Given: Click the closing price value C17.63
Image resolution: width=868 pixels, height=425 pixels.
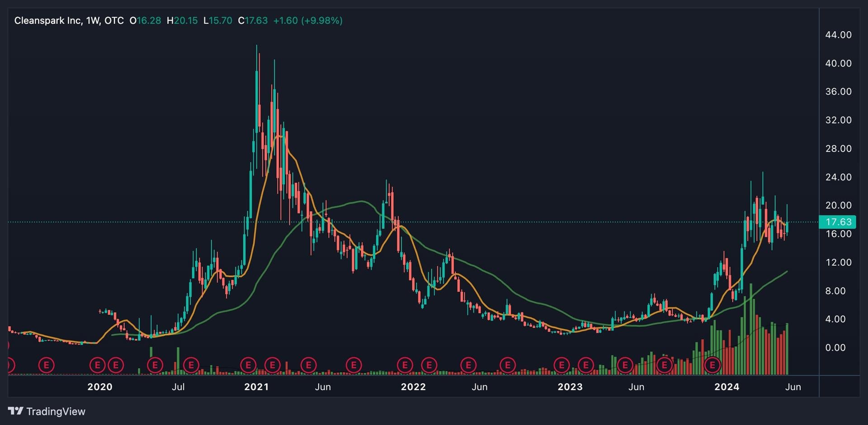Looking at the screenshot, I should click(253, 21).
